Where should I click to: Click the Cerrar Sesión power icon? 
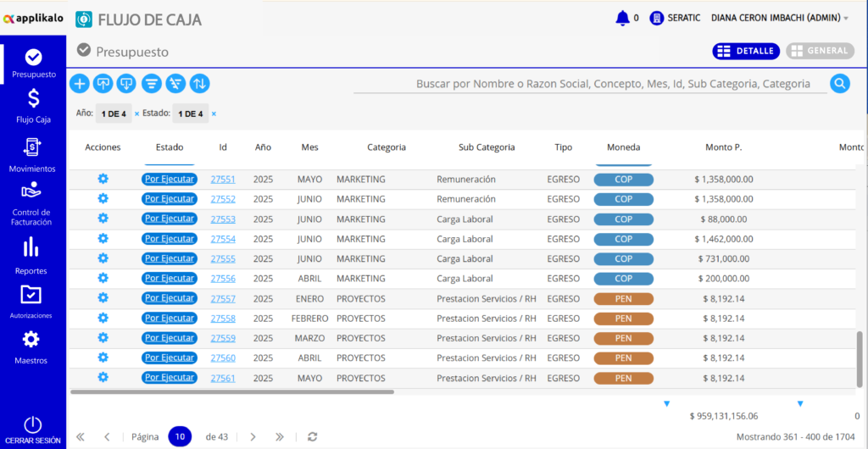point(33,424)
